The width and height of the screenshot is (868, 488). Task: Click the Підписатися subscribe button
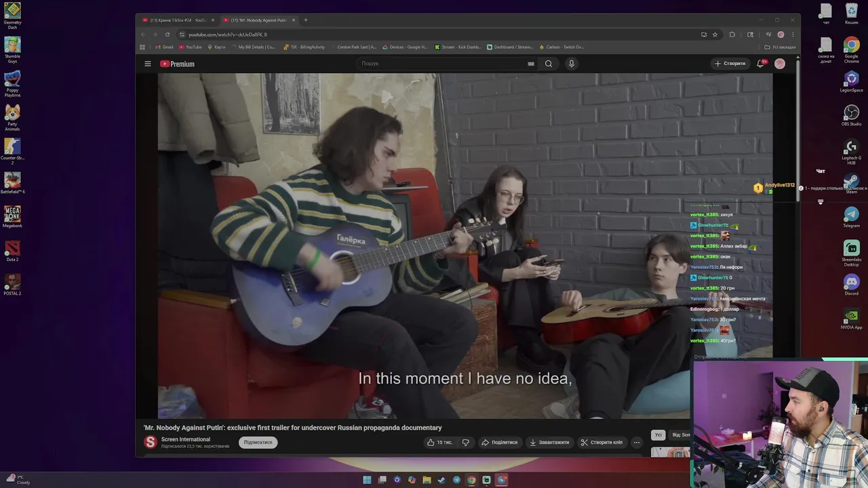(258, 443)
